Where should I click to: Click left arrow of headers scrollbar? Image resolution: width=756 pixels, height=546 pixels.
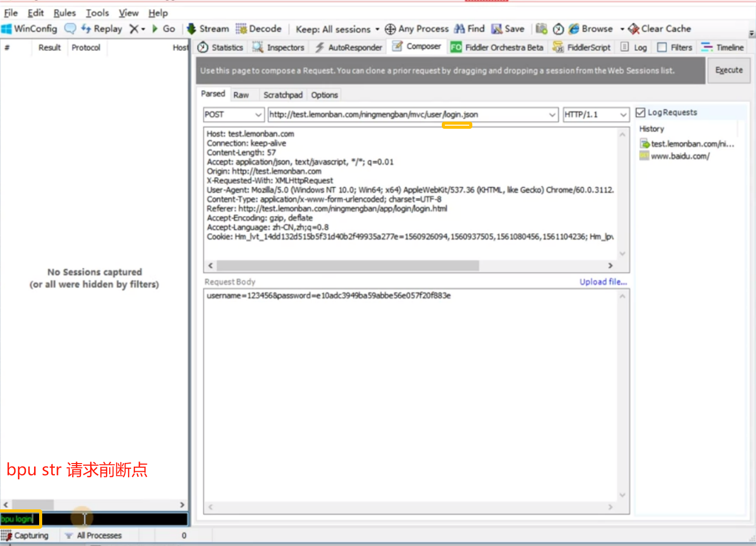click(210, 266)
